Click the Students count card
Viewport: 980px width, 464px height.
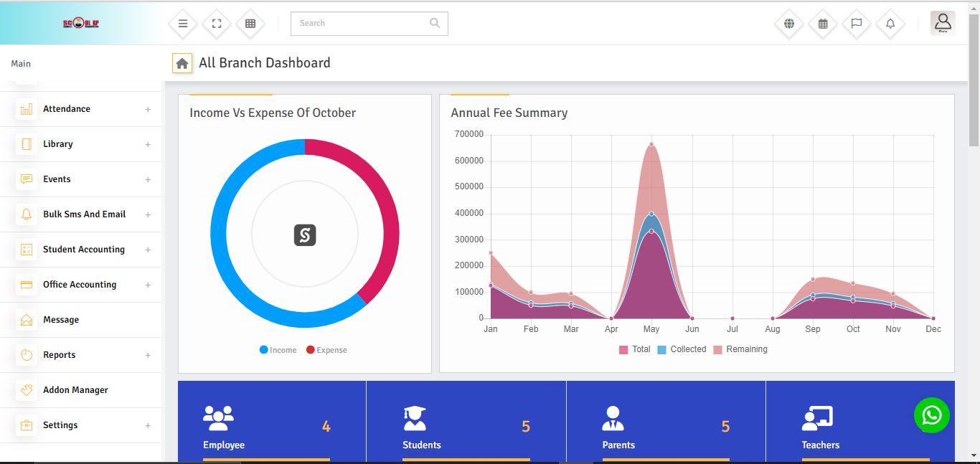click(x=466, y=423)
